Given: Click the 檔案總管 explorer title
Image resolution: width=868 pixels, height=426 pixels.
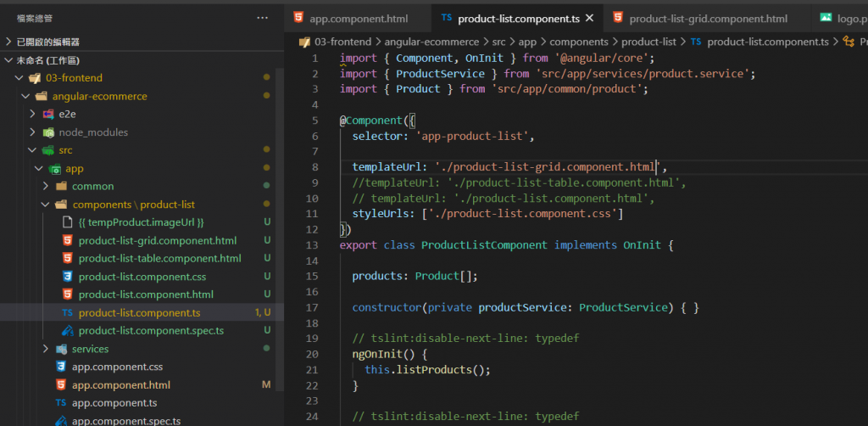Looking at the screenshot, I should [35, 19].
